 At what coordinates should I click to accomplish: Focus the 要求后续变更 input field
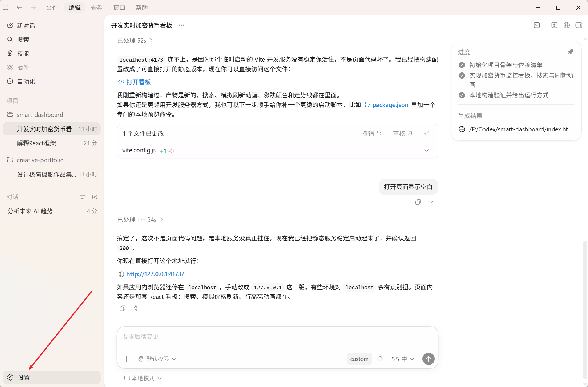(x=278, y=337)
